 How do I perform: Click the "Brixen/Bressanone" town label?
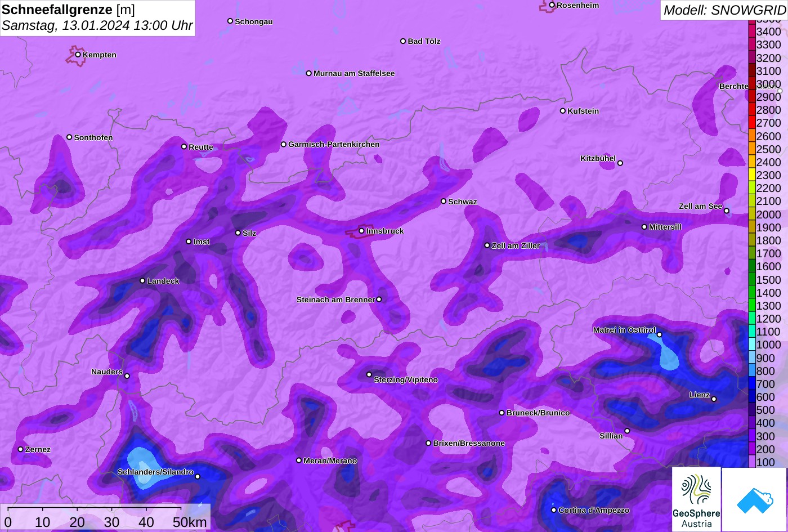pyautogui.click(x=469, y=443)
